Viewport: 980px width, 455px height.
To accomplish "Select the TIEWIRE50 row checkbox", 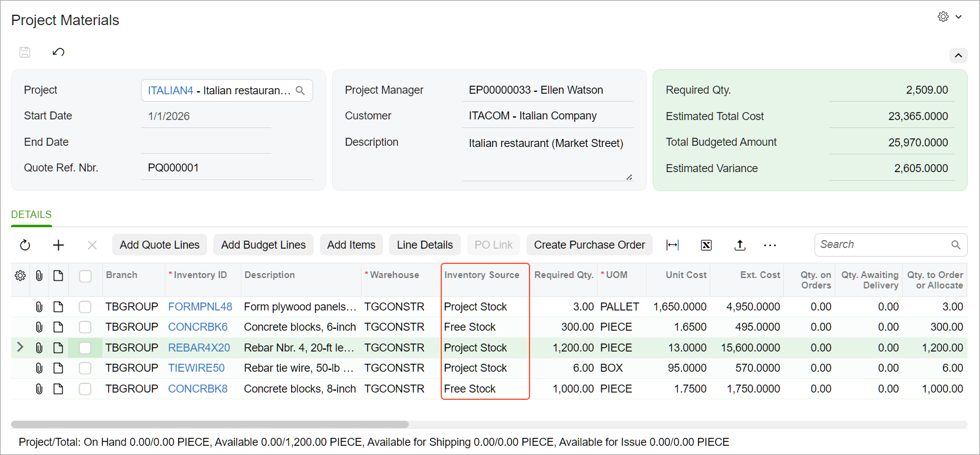I will [x=85, y=368].
